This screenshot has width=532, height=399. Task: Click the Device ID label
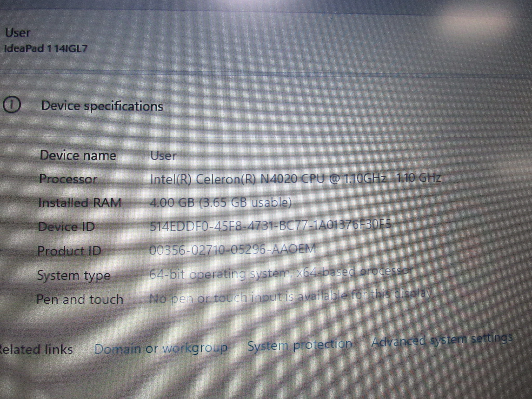click(x=66, y=227)
